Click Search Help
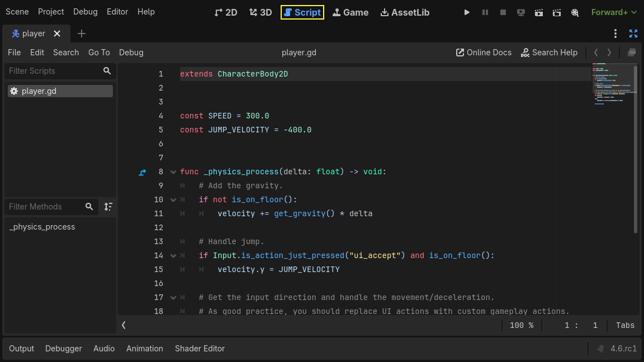Screen dimensions: 644x362 pyautogui.click(x=549, y=52)
